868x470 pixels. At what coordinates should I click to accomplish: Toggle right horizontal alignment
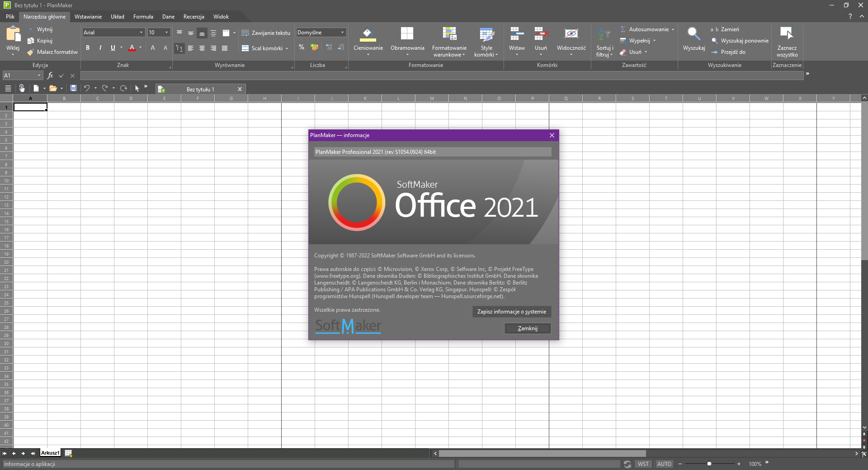(x=213, y=48)
